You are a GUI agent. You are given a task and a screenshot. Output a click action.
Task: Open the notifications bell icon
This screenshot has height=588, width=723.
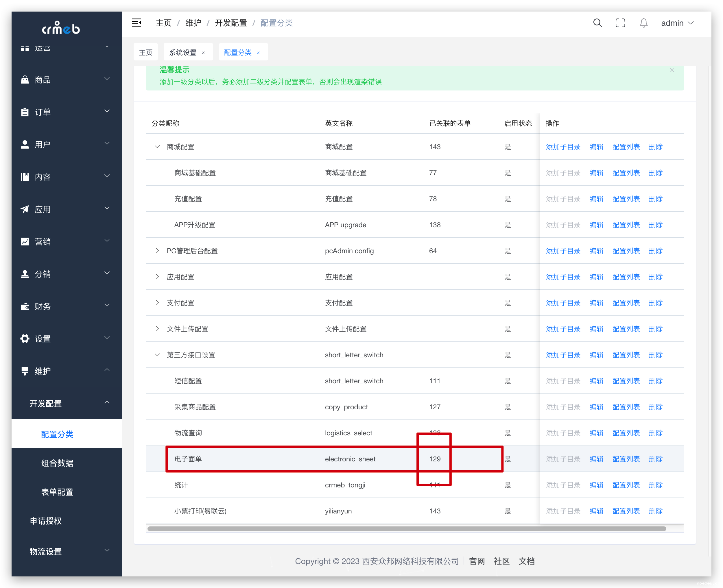click(x=643, y=23)
